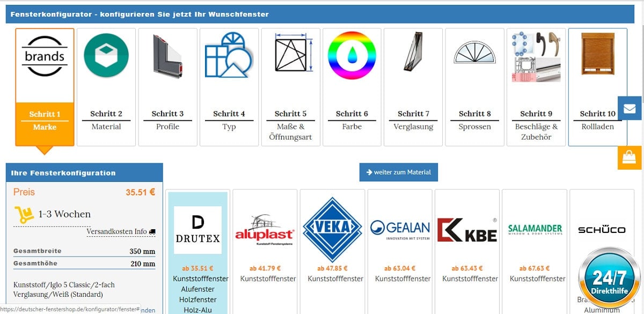Select the aluplast brand logo
644x314 pixels.
coord(265,230)
